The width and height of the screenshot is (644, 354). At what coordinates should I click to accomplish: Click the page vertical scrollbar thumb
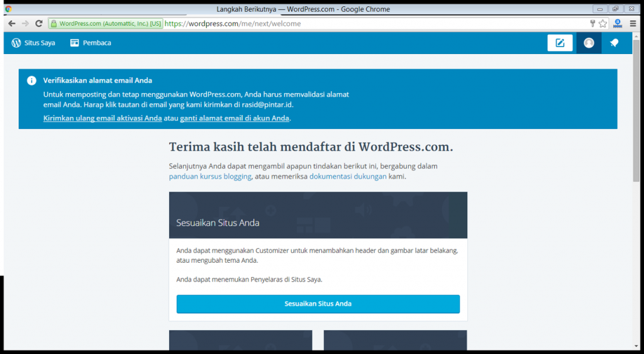point(636,111)
